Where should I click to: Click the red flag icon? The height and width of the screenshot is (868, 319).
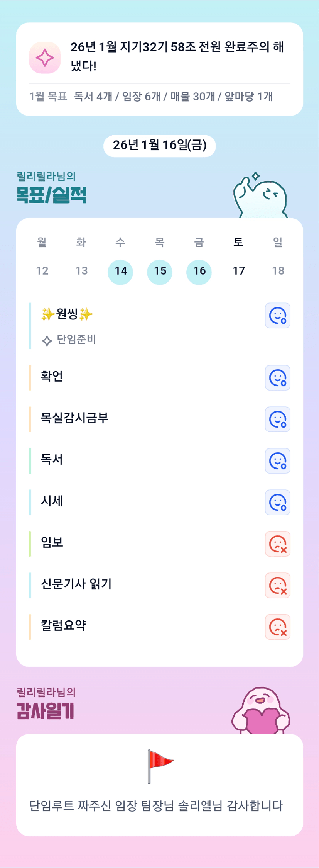pos(159,766)
